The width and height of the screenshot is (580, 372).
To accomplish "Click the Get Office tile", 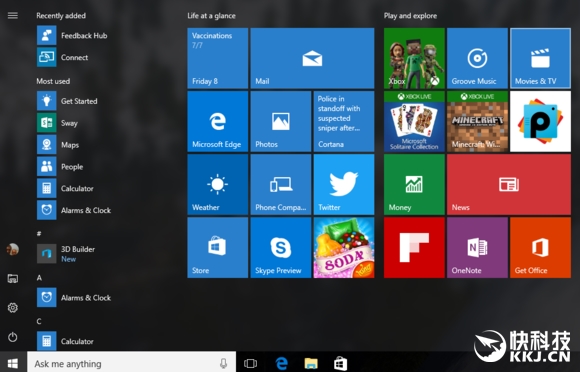I will (540, 248).
